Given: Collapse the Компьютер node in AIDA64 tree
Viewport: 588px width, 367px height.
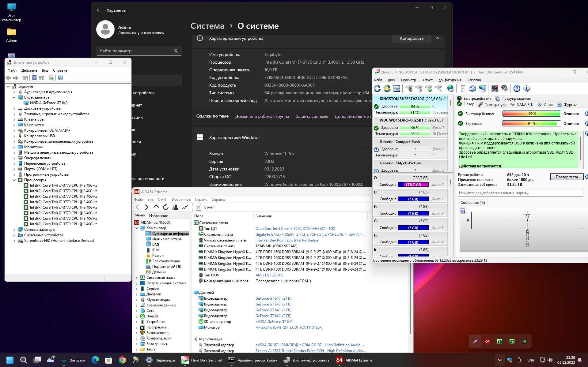Looking at the screenshot, I should (137, 228).
